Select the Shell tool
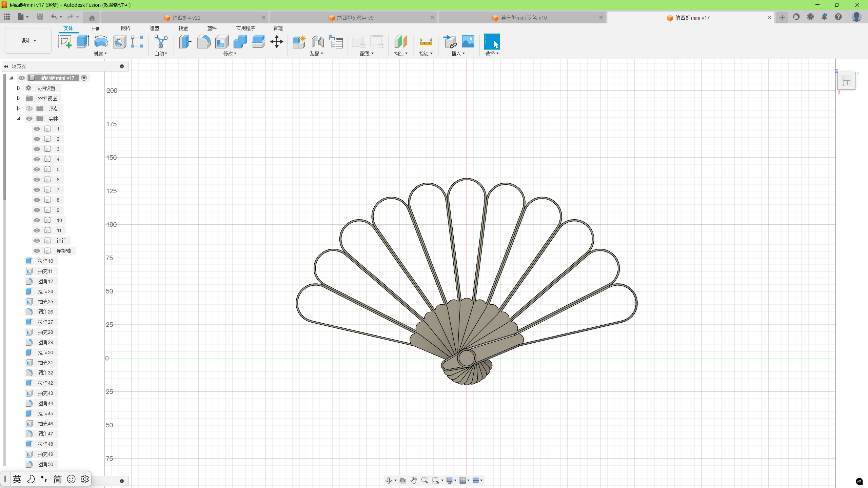The width and height of the screenshot is (868, 488). [222, 42]
